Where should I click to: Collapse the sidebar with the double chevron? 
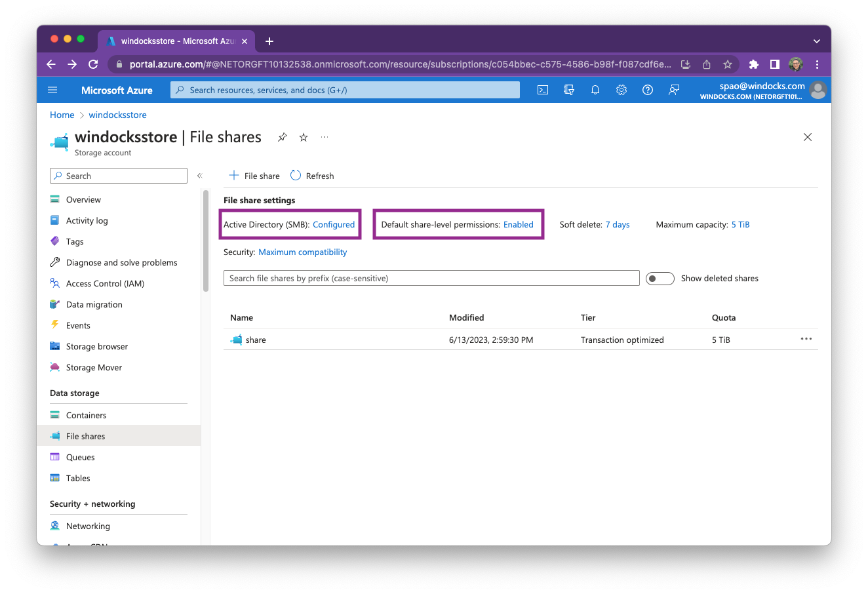200,176
